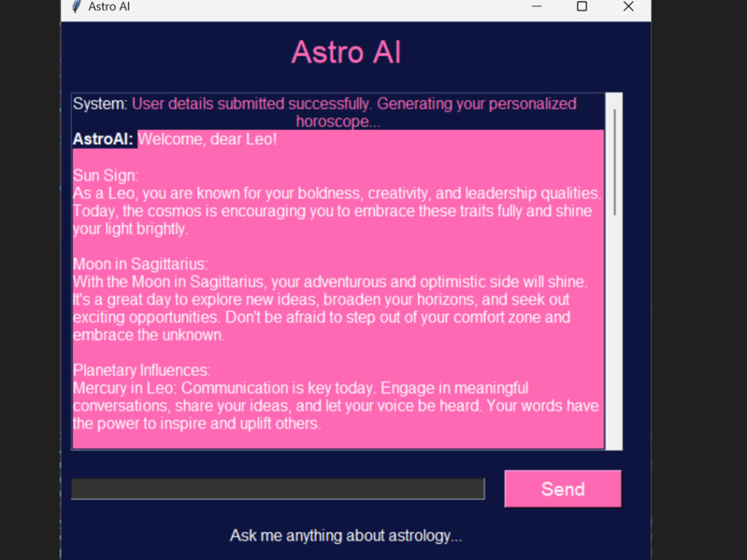Click 'Ask me anything about astrology...' hint
This screenshot has width=747, height=560.
coord(346,535)
